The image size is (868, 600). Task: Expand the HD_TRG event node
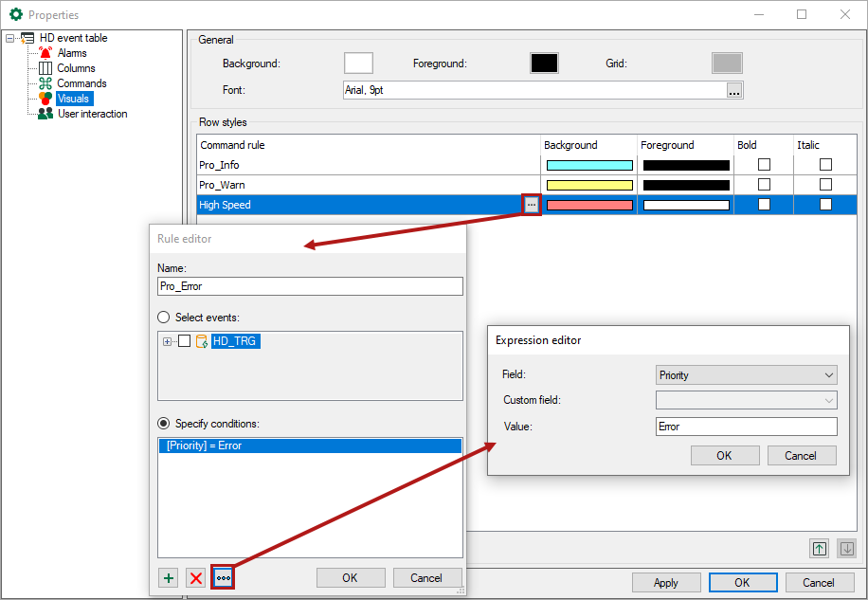(x=167, y=341)
